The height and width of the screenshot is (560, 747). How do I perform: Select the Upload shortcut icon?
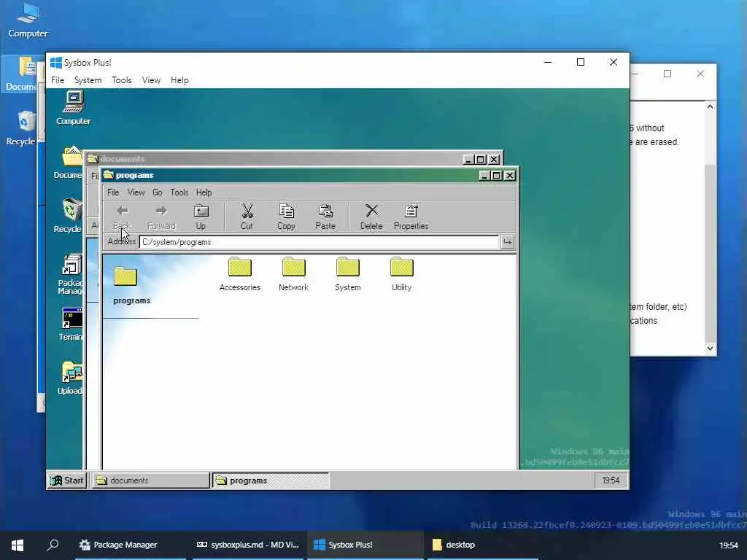click(x=71, y=378)
